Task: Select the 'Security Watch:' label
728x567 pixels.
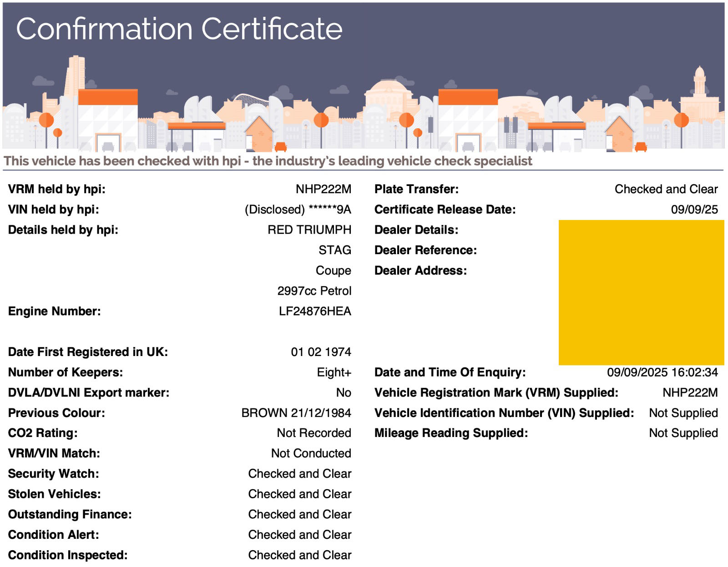Action: (54, 474)
